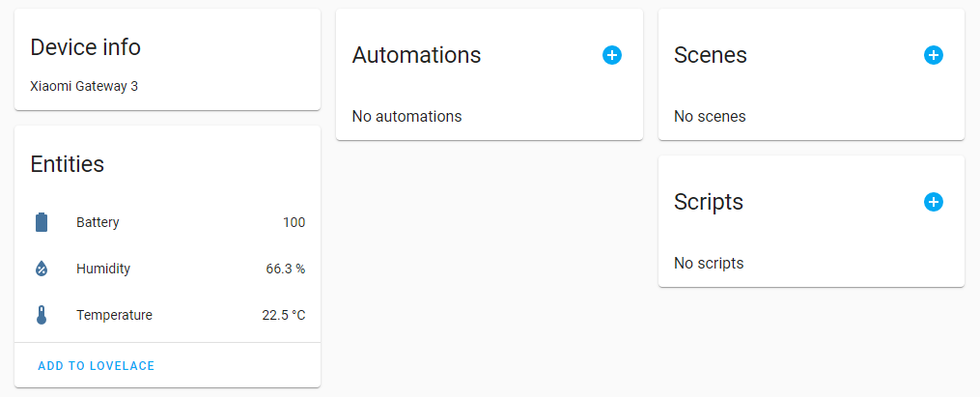Click the Temperature thermometer icon
The height and width of the screenshot is (397, 980).
tap(42, 315)
